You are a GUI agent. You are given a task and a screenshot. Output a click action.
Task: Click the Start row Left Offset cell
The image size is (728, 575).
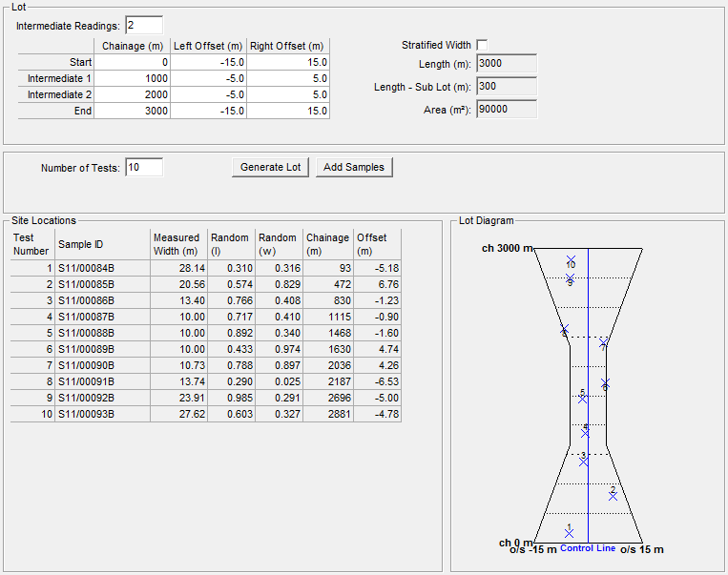click(208, 62)
